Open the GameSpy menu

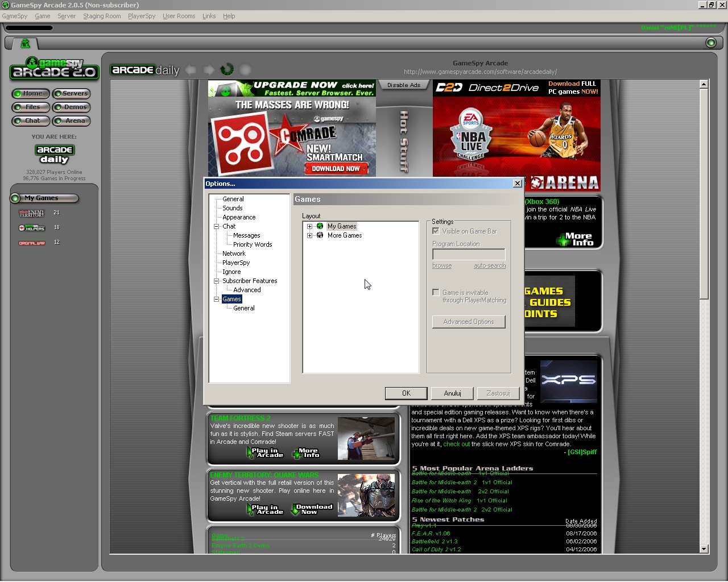click(15, 16)
